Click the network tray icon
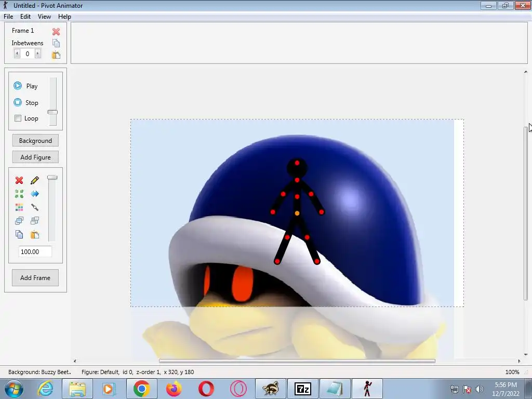Viewport: 532px width, 399px height. pos(454,389)
